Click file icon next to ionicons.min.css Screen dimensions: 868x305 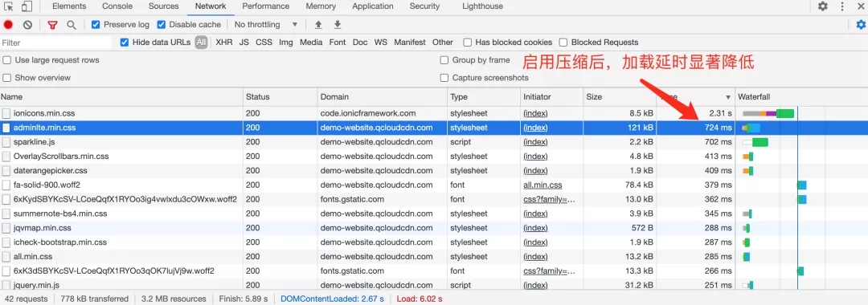pyautogui.click(x=6, y=113)
